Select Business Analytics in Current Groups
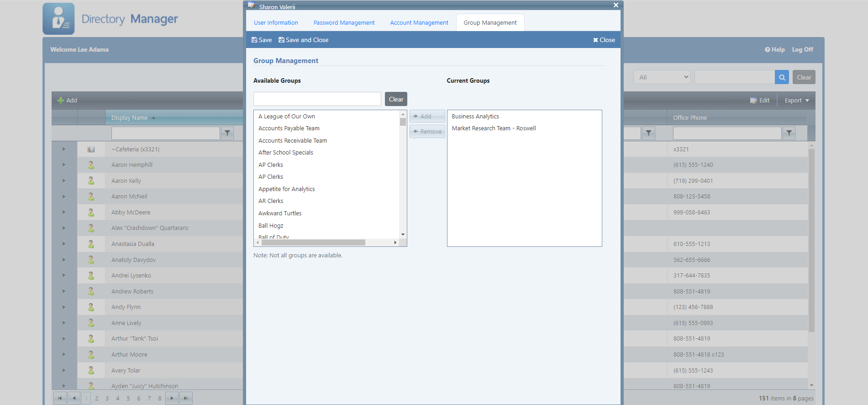The width and height of the screenshot is (868, 405). (475, 117)
